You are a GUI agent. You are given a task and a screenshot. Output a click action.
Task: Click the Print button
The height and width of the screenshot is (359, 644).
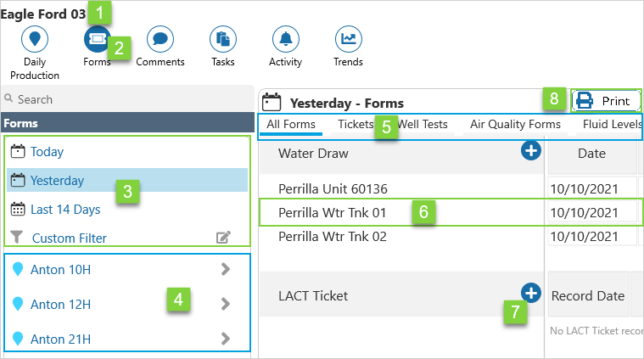tap(606, 101)
